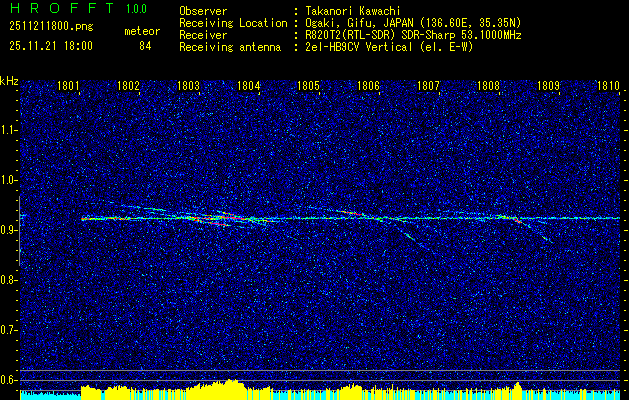Screen dimensions: 629x400
Task: Click the 1.0 kHz frequency label
Action: tap(9, 181)
